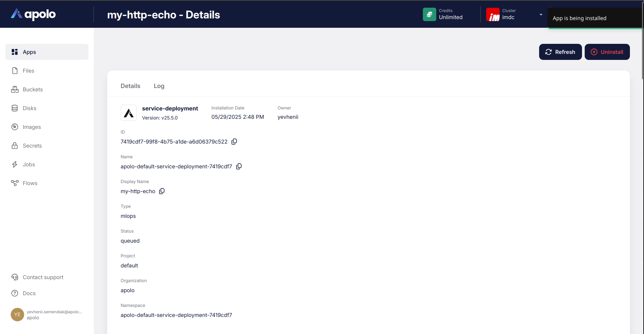Open the Flows section
Screen dimensions: 644x334
30,183
